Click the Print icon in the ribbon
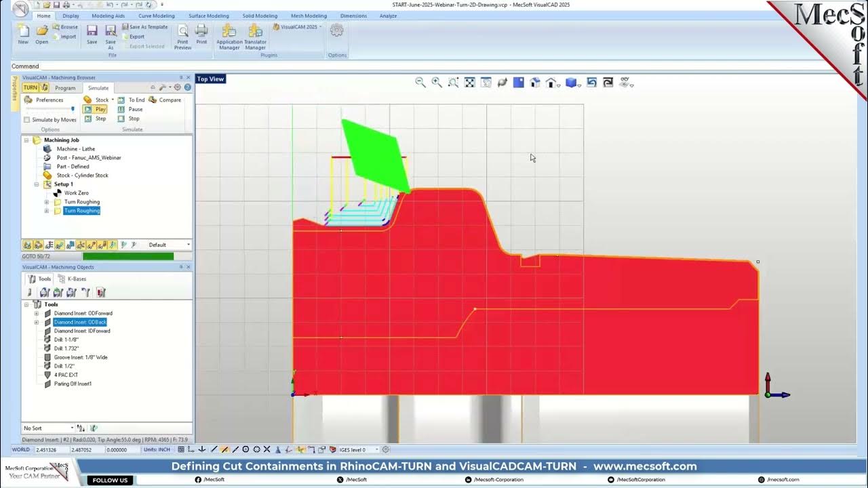868x488 pixels. tap(201, 34)
